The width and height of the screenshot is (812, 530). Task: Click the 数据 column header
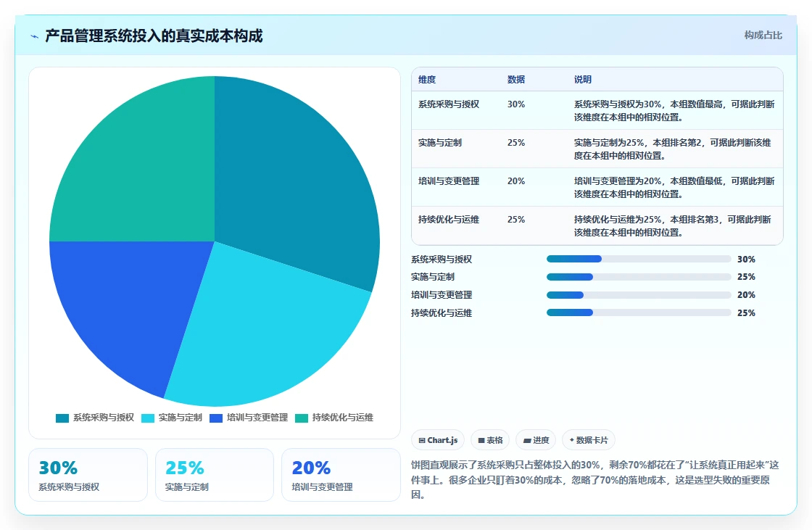click(516, 79)
